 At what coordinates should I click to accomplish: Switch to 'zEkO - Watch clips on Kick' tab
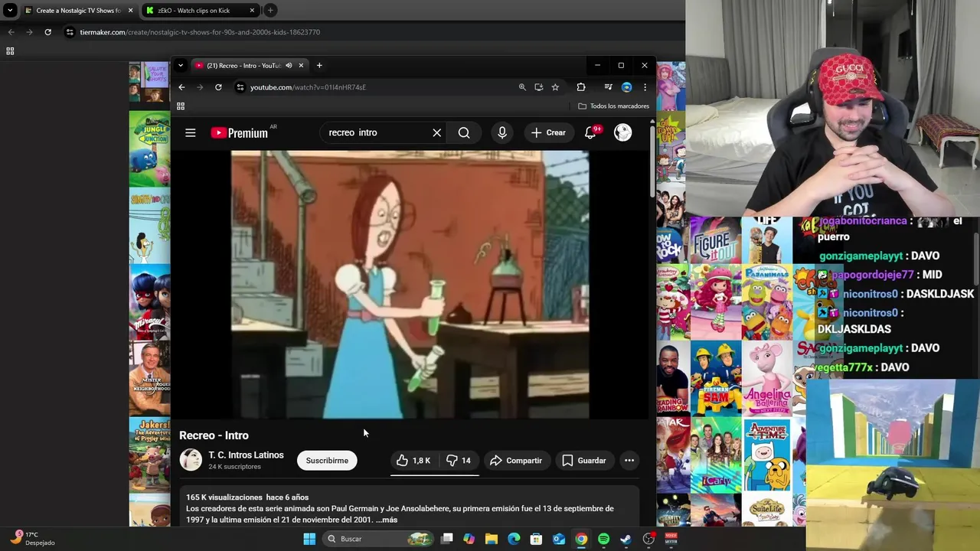[200, 11]
